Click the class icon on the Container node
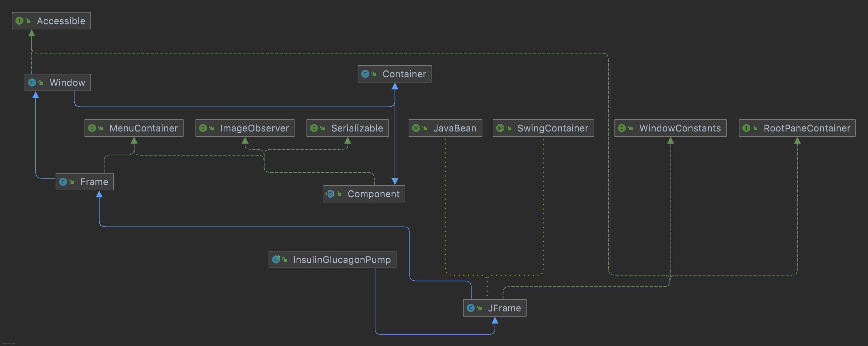Viewport: 868px width, 346px height. click(365, 74)
